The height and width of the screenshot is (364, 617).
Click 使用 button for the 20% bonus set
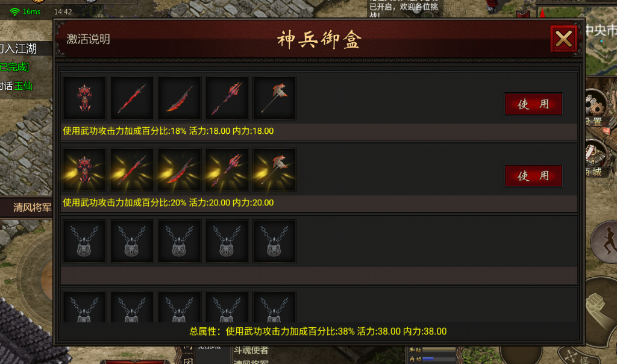(x=533, y=175)
